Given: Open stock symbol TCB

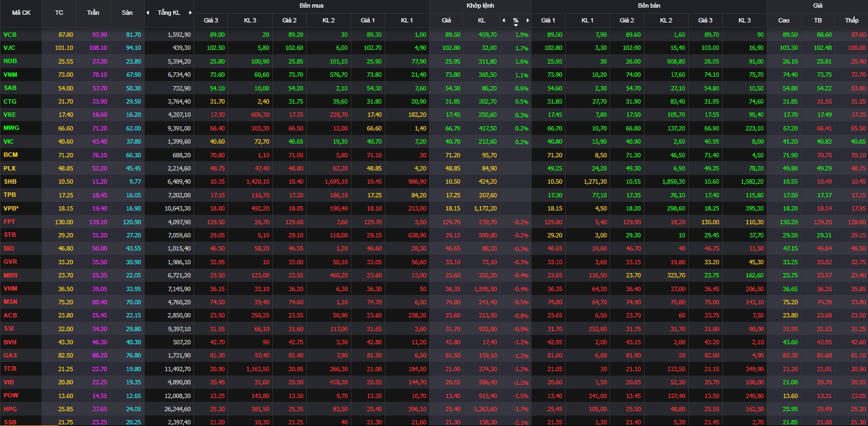Looking at the screenshot, I should coord(10,368).
